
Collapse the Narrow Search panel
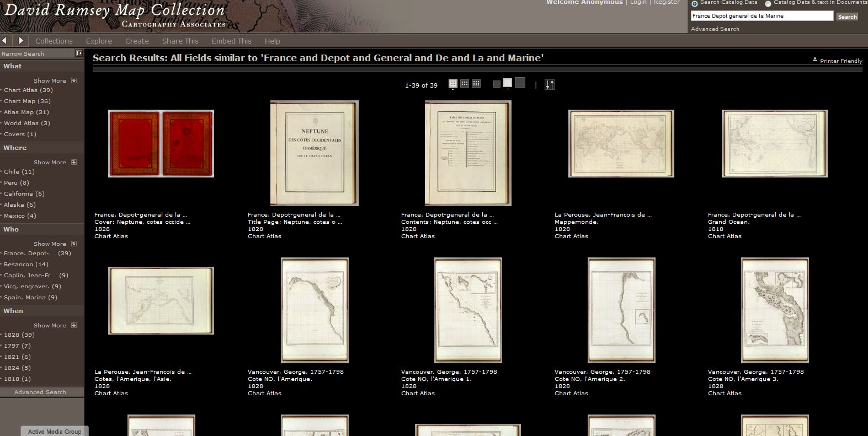79,53
